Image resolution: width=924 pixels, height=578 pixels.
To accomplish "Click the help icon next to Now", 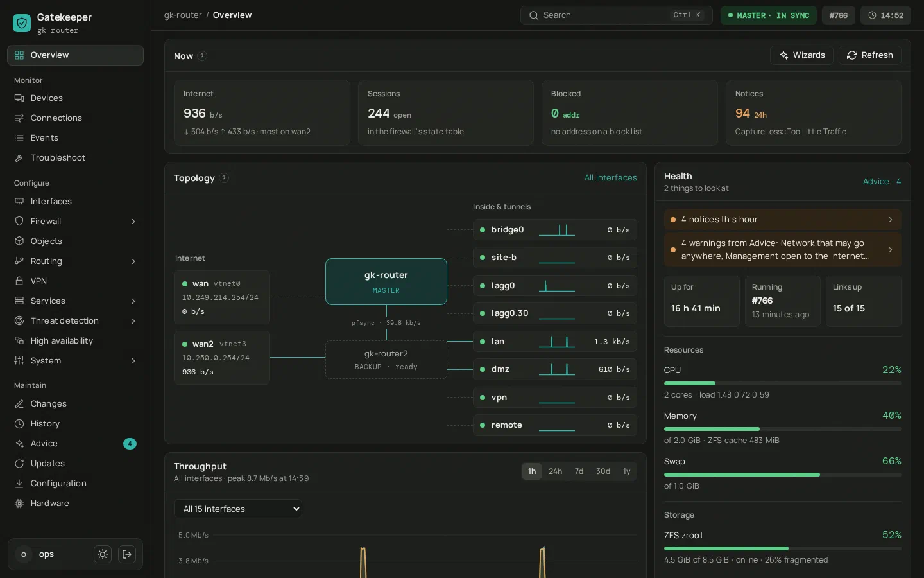I will (202, 56).
